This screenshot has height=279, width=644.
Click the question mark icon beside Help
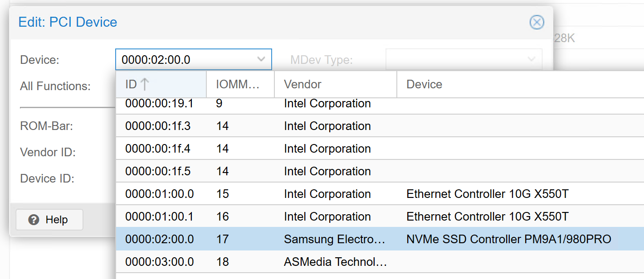[34, 220]
